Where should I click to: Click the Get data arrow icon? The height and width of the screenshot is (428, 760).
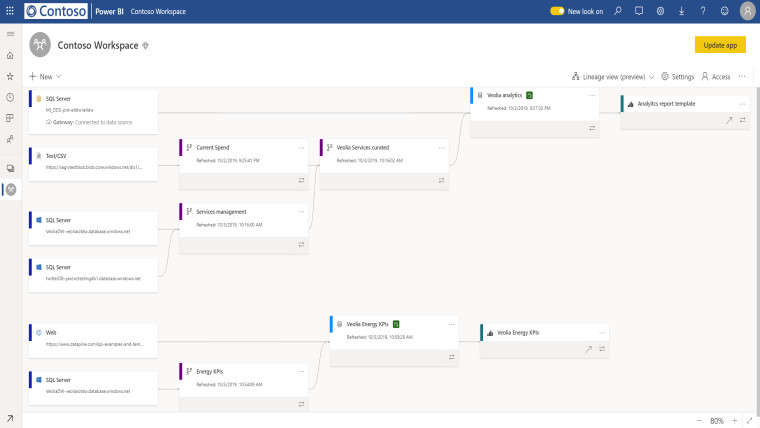[x=10, y=418]
